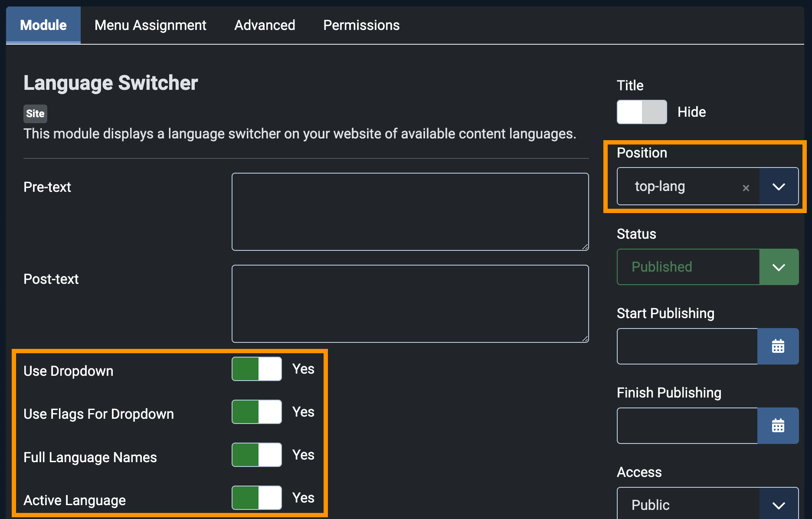This screenshot has height=519, width=812.
Task: Open the Published status dropdown
Action: (779, 267)
